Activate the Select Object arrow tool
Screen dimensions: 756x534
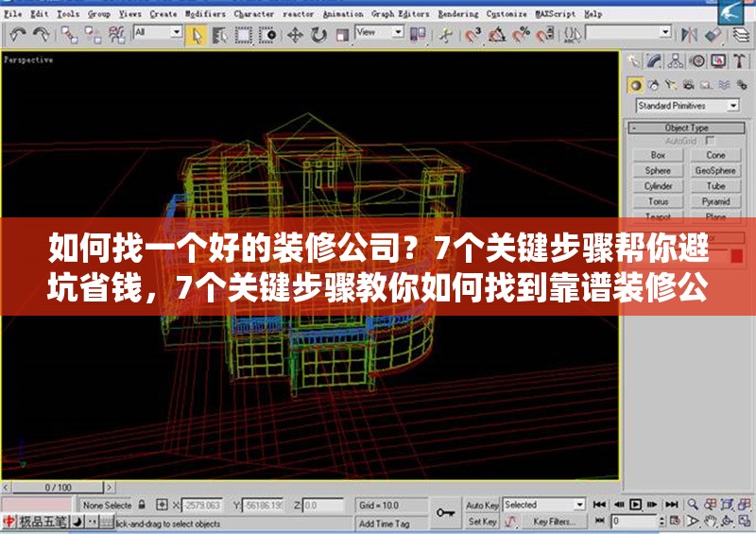pos(198,35)
